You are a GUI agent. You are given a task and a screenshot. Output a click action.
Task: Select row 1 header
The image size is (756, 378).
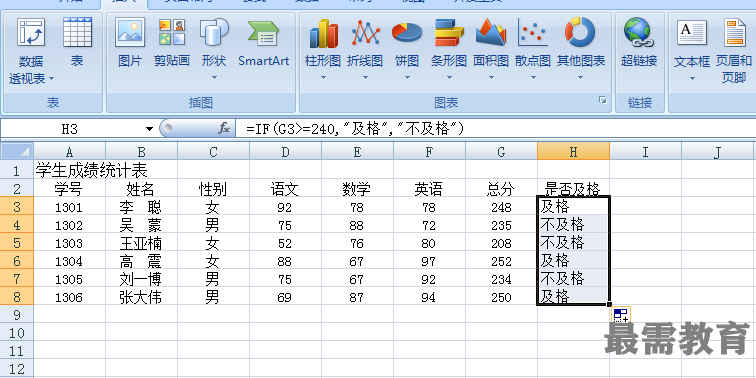point(17,170)
